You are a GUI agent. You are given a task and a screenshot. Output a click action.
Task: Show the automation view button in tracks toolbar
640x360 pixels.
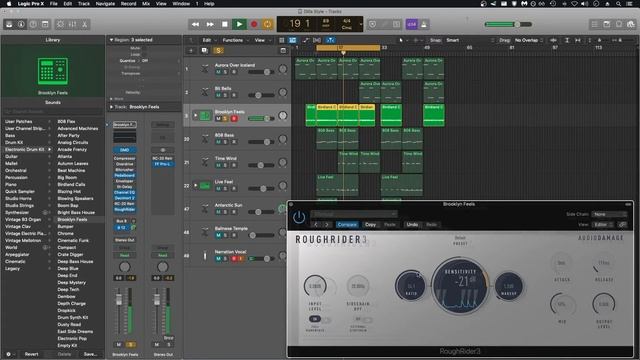click(x=305, y=40)
